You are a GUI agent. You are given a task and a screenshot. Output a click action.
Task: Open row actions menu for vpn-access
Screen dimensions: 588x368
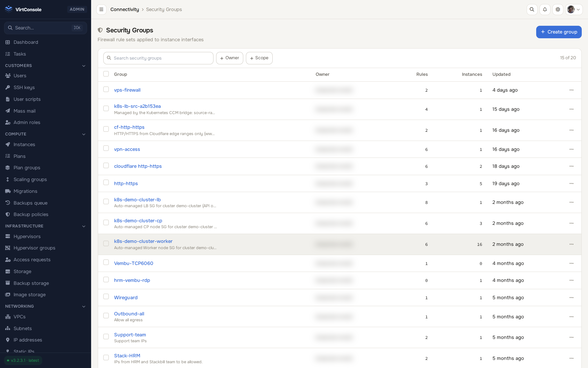(x=571, y=149)
